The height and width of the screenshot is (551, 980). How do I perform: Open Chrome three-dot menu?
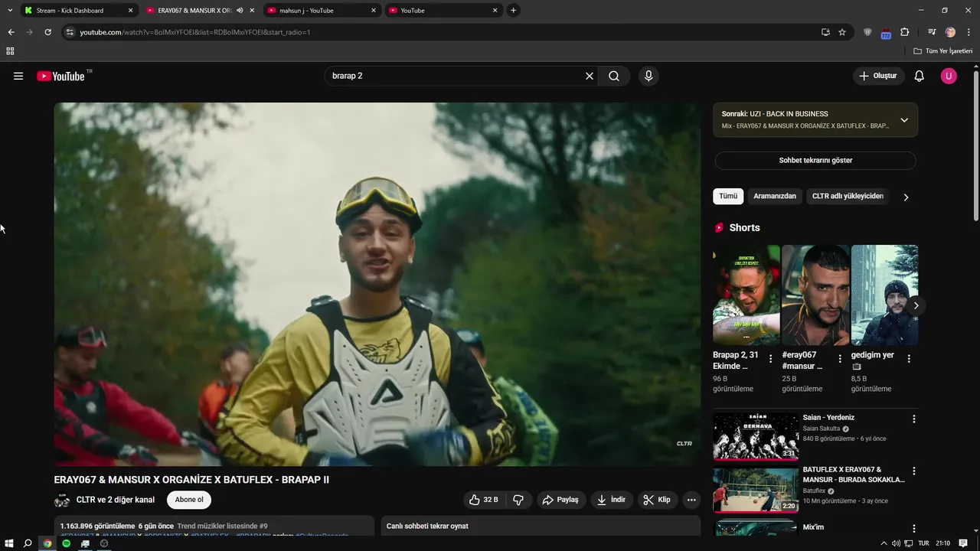pos(969,32)
